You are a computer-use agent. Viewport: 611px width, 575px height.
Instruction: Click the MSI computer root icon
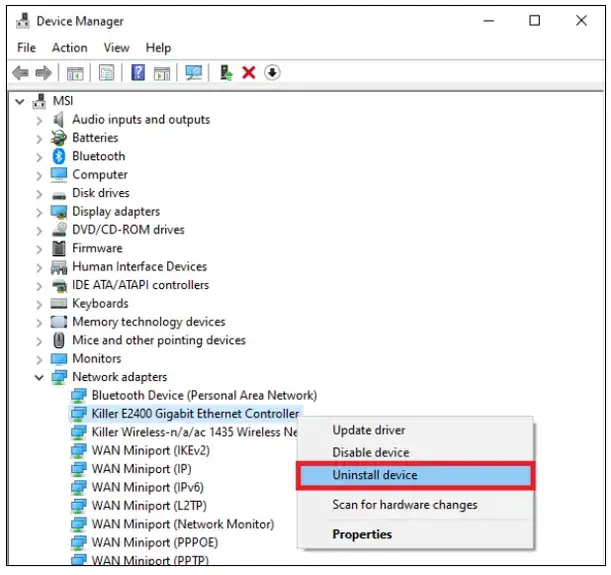click(x=39, y=101)
